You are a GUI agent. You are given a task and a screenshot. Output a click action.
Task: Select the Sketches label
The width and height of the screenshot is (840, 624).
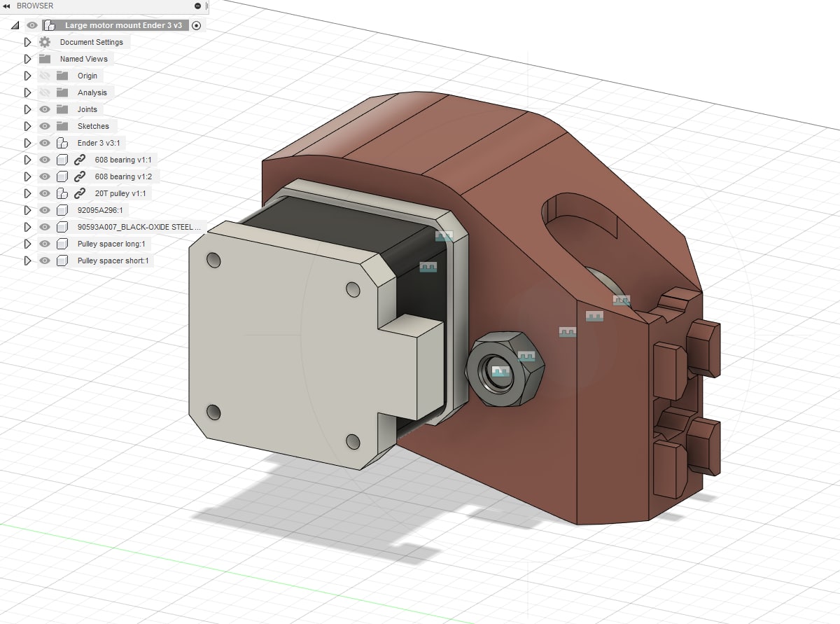[x=93, y=126]
